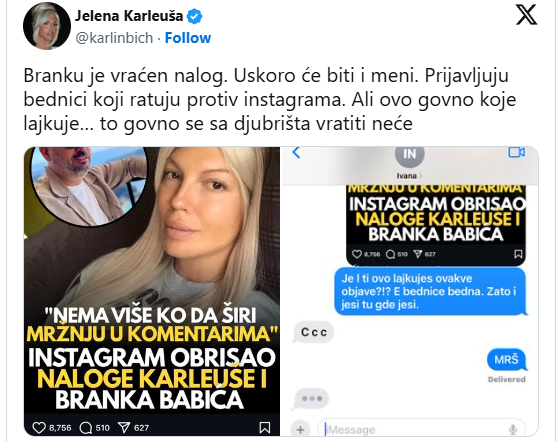Screen dimensions: 557x442
Task: Tap the microphone dictation icon
Action: coord(513,430)
